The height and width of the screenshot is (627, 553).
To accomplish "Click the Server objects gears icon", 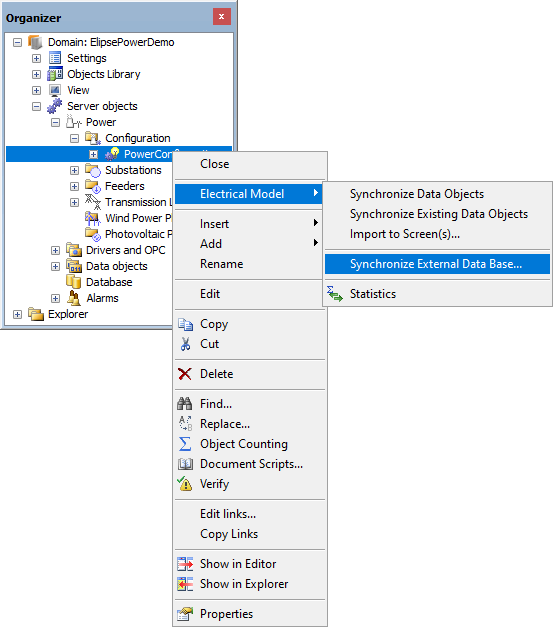I will click(x=55, y=106).
